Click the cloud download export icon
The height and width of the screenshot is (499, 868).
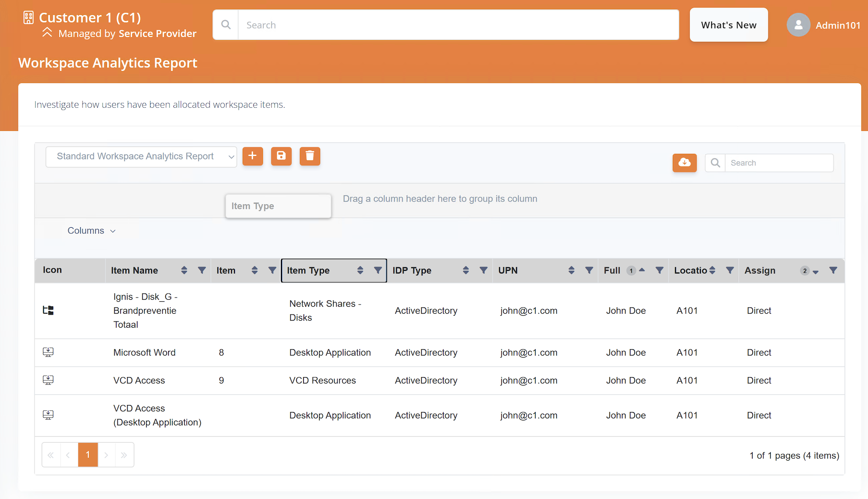[684, 163]
